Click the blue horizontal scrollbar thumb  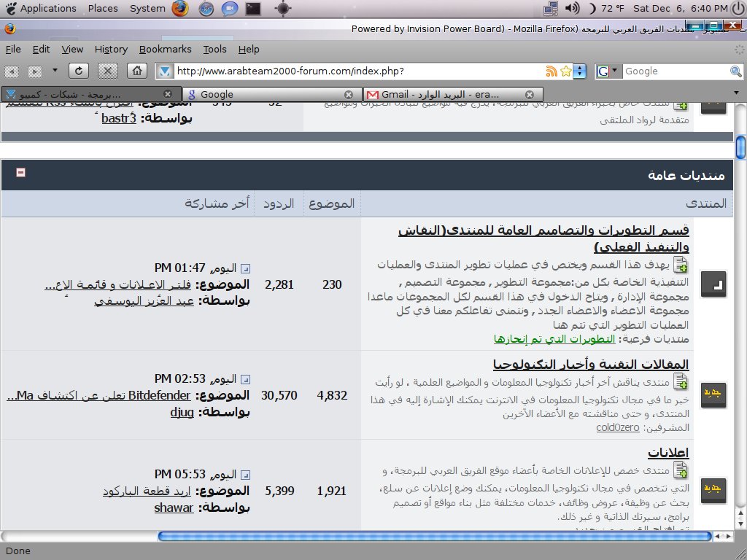click(435, 536)
